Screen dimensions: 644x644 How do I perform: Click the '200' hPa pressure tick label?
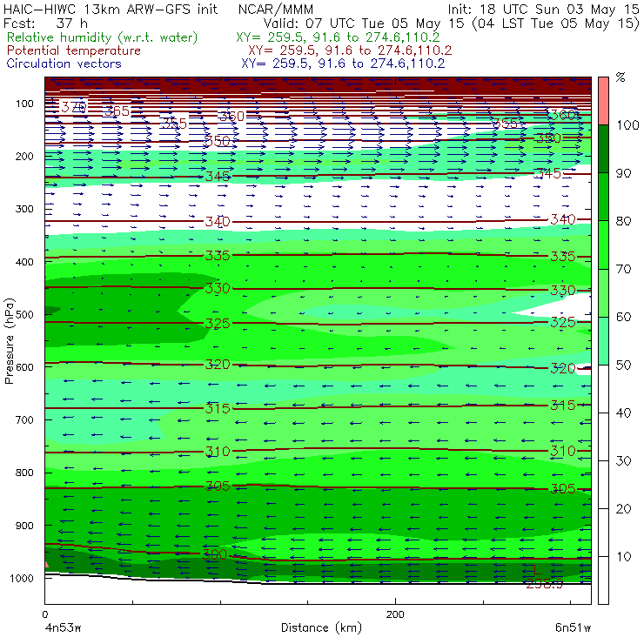point(24,156)
